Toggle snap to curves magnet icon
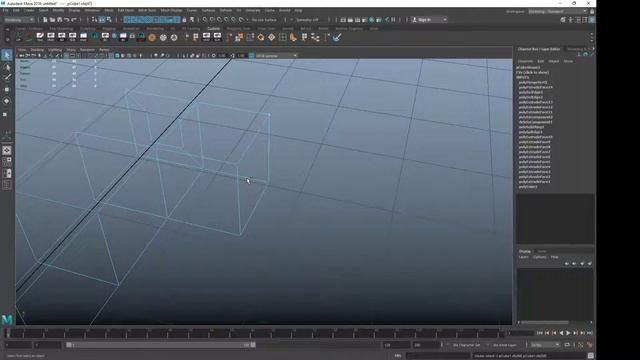 (x=212, y=20)
